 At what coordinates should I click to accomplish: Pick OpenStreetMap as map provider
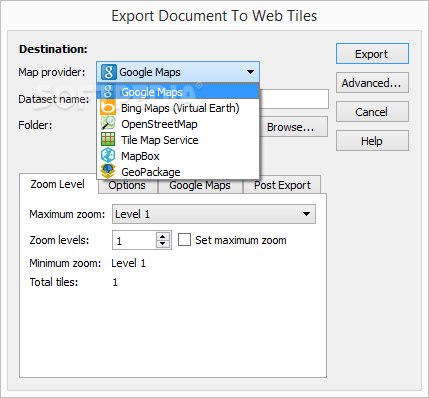[178, 124]
